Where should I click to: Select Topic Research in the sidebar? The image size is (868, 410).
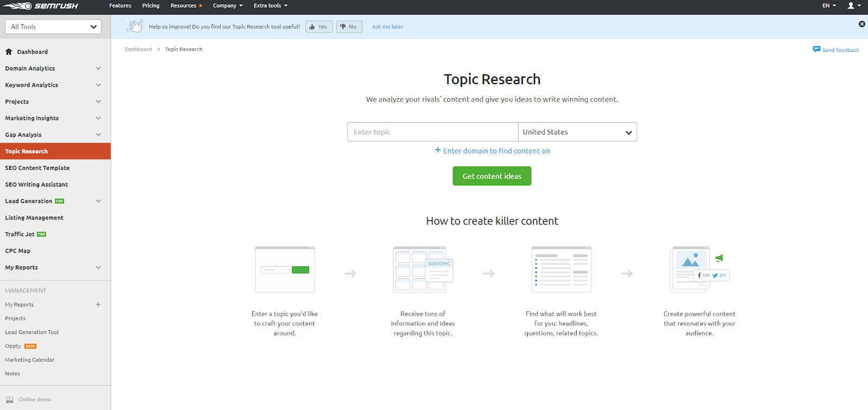tap(55, 151)
